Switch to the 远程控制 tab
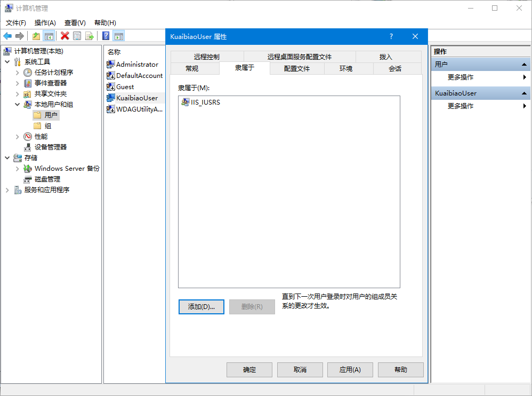Image resolution: width=532 pixels, height=396 pixels. point(207,57)
